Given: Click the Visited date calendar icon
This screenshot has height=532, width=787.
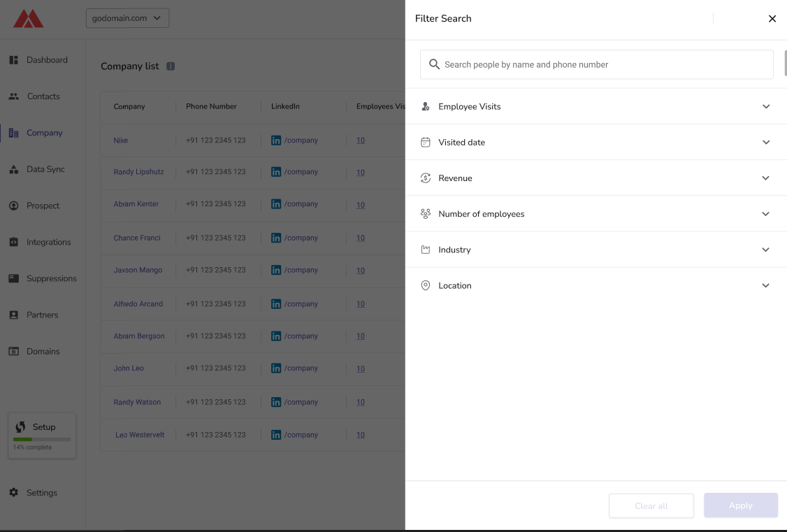Looking at the screenshot, I should (x=426, y=142).
